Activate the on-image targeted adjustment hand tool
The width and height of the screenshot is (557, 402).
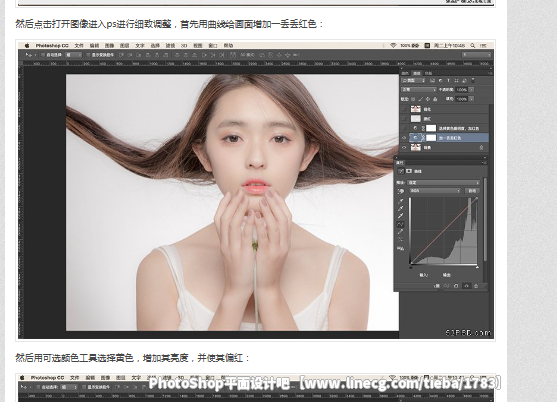click(401, 191)
